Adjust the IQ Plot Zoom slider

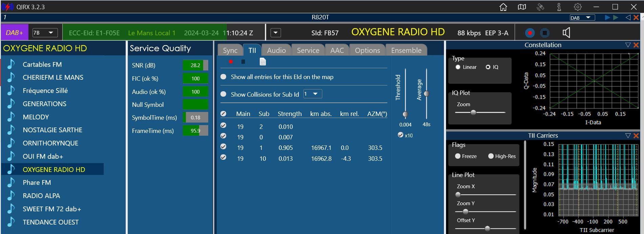coord(474,112)
